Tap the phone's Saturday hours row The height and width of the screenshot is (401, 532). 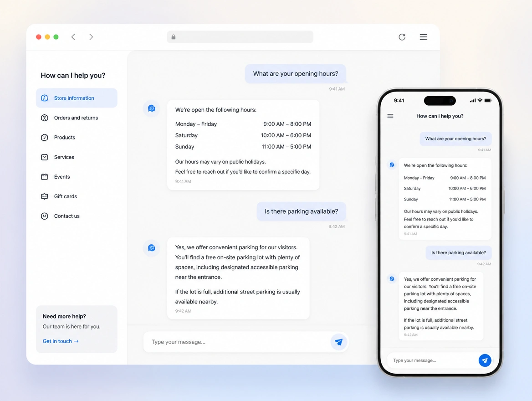pos(445,189)
